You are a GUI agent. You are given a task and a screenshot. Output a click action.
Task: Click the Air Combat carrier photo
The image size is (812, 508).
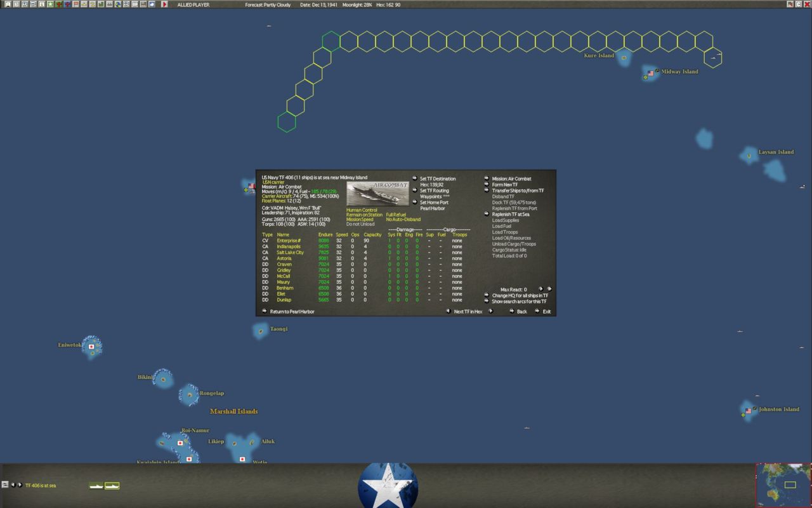(x=378, y=194)
